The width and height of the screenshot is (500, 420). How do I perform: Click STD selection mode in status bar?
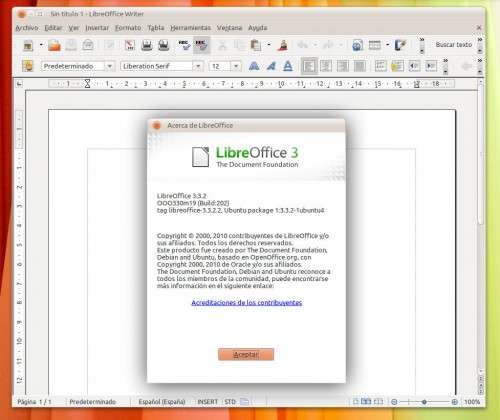coord(230,402)
